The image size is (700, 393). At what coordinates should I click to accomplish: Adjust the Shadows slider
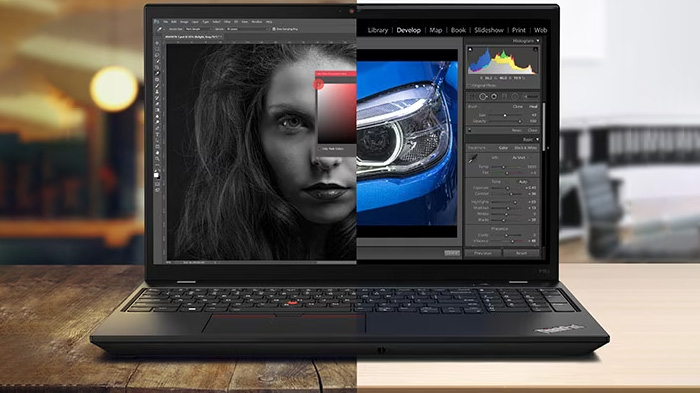coord(508,208)
